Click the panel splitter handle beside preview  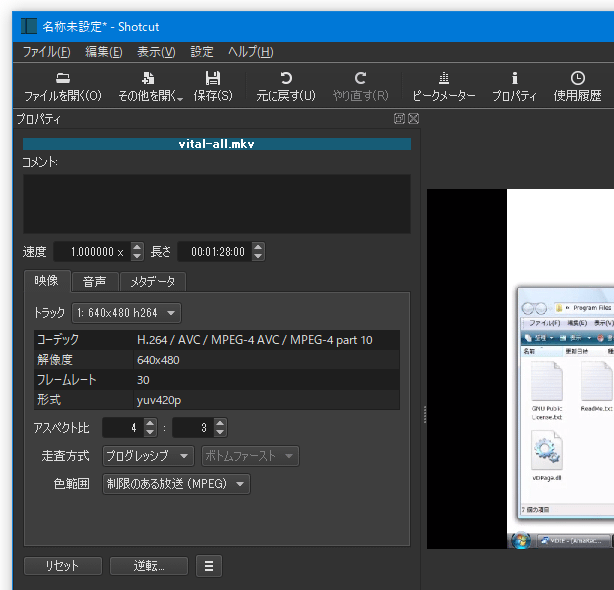pyautogui.click(x=425, y=415)
